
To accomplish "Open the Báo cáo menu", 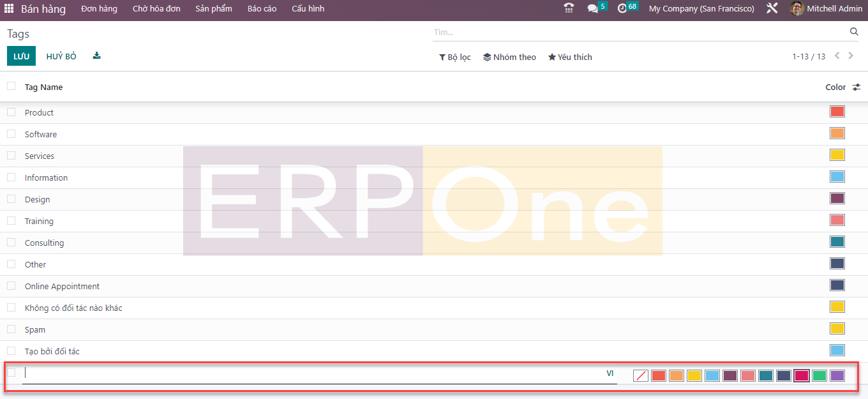I will coord(262,9).
